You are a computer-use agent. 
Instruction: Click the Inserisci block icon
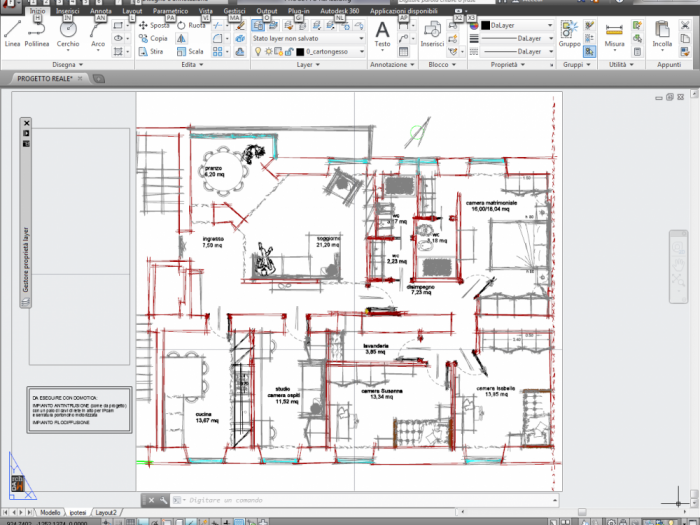432,33
